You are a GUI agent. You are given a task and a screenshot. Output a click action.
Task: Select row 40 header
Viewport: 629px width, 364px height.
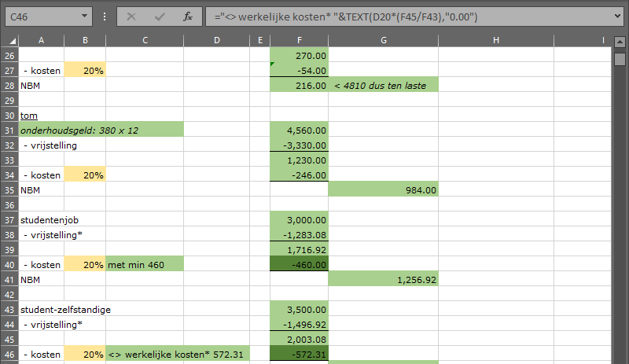9,265
